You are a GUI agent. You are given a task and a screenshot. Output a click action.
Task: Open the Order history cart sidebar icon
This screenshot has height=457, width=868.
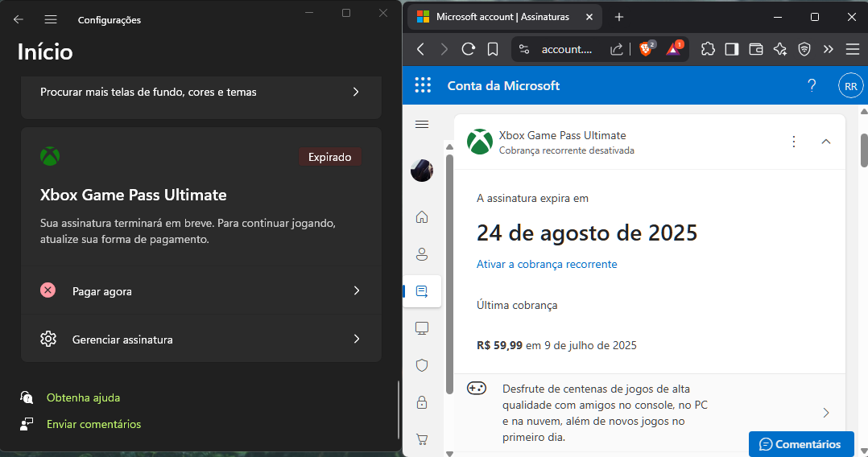click(422, 439)
